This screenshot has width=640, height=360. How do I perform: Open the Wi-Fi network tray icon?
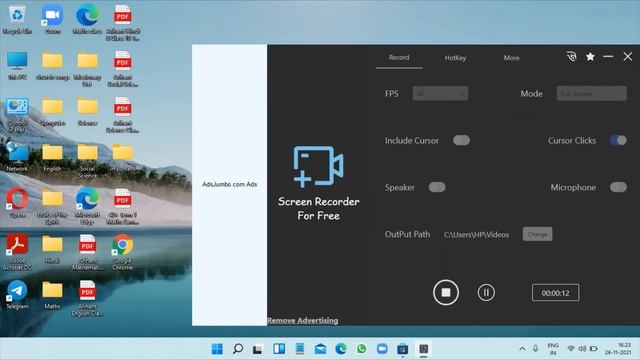pos(571,349)
